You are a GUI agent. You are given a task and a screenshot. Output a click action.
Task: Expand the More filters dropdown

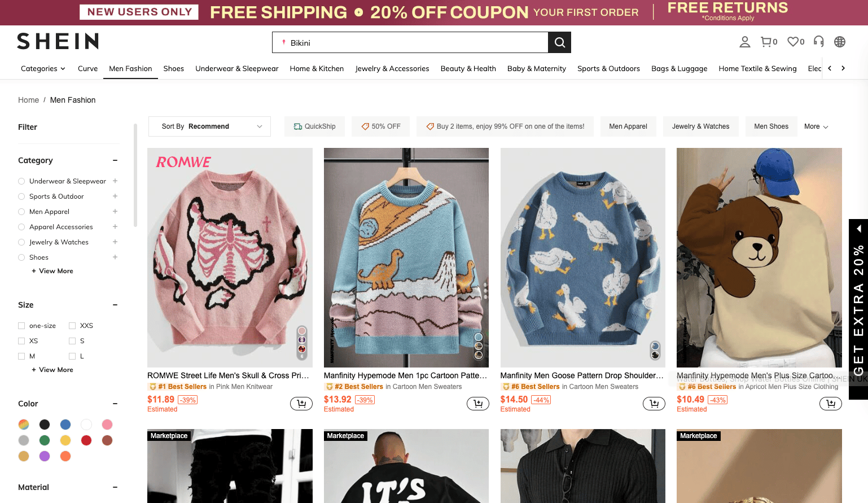pyautogui.click(x=816, y=126)
